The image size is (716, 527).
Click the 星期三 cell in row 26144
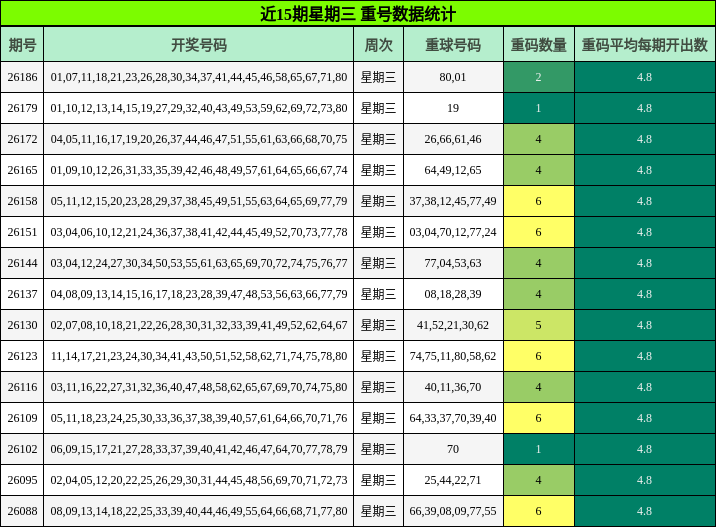pos(378,264)
